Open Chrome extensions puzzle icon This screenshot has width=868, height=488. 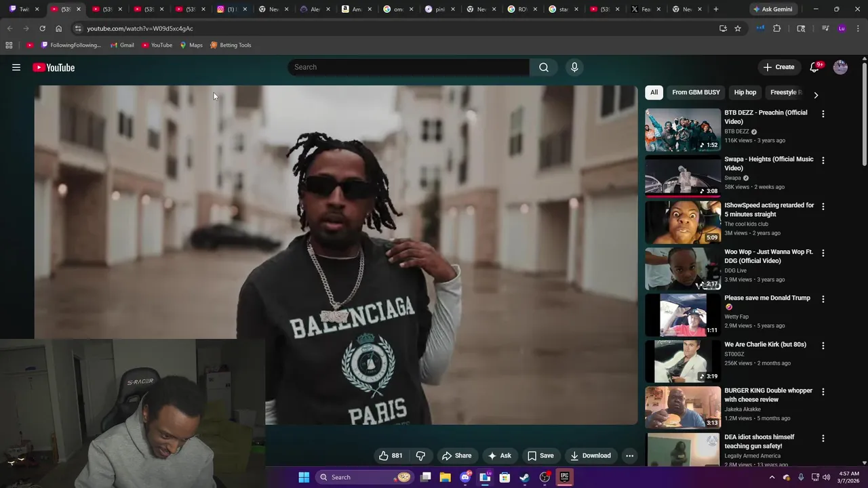pos(777,28)
